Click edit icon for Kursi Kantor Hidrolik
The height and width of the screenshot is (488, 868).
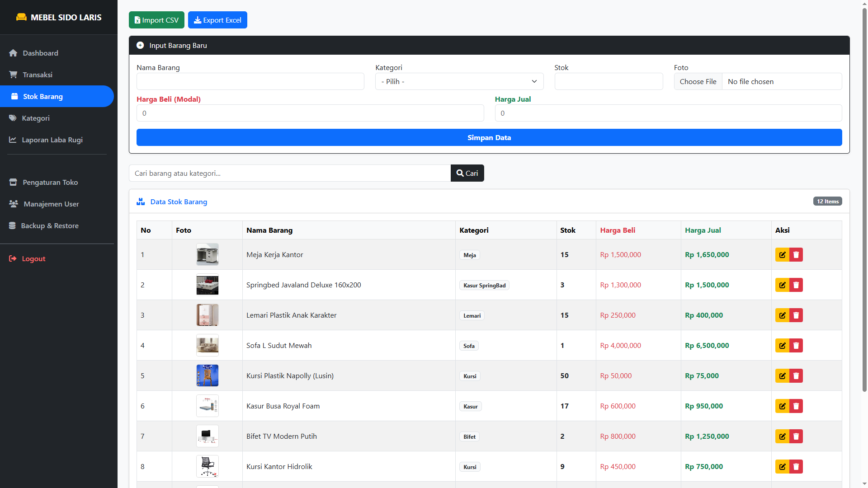(782, 467)
